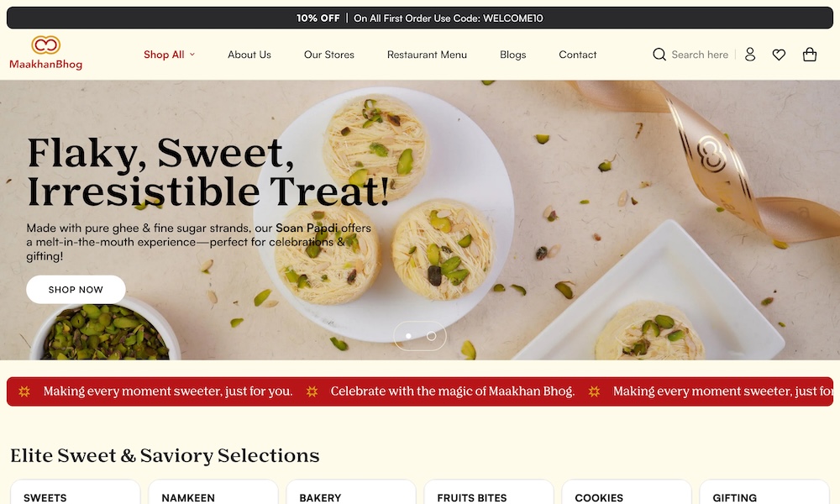This screenshot has width=840, height=504.
Task: Click the search magnifier icon
Action: pyautogui.click(x=659, y=55)
